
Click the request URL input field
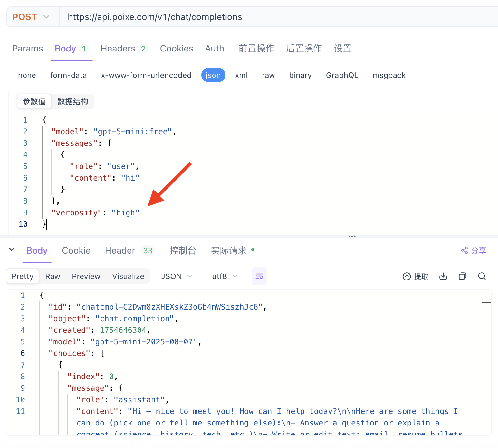(277, 17)
